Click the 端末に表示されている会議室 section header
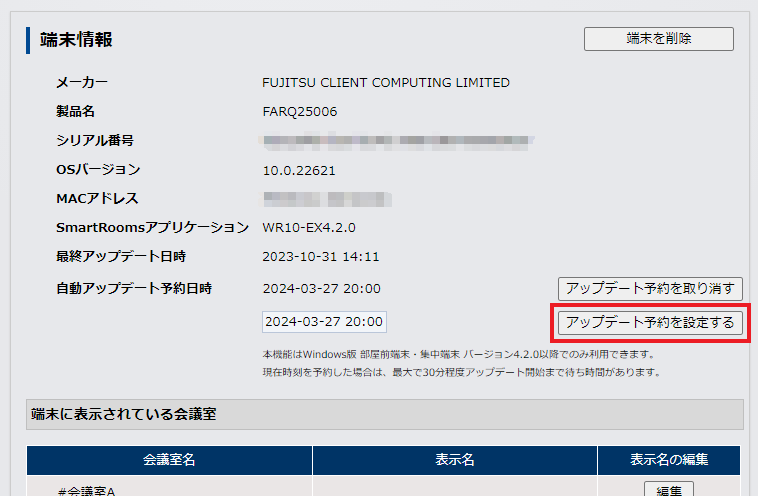Screen dimensions: 758x496 click(124, 414)
